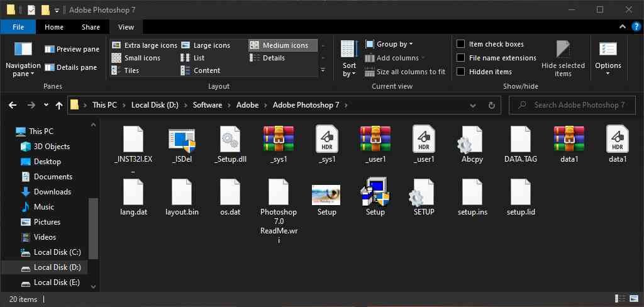Select the Abcpy file icon
Viewport: 644px width, 307px height.
470,140
